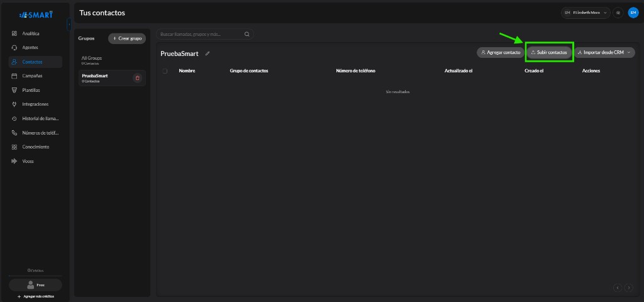Open the blue EM profile avatar

click(633, 13)
